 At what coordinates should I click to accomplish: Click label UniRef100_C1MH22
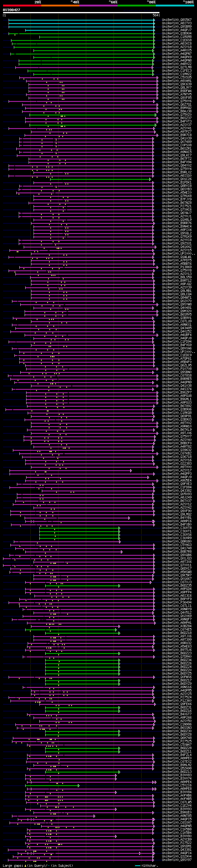pyautogui.click(x=177, y=74)
